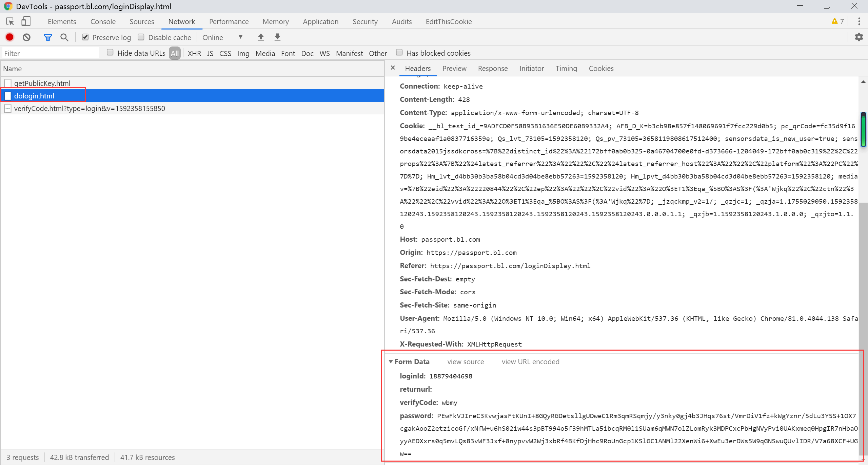Check the Hide data URLs checkbox

point(110,53)
